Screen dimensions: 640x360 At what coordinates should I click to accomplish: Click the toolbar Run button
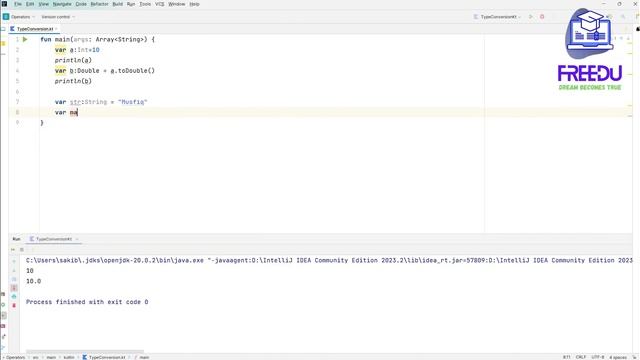coord(531,17)
